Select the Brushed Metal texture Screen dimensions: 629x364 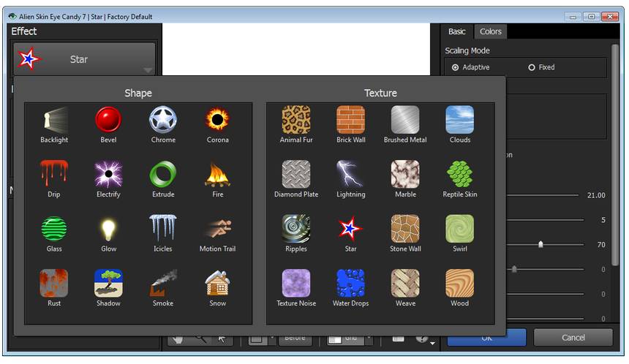pos(405,125)
